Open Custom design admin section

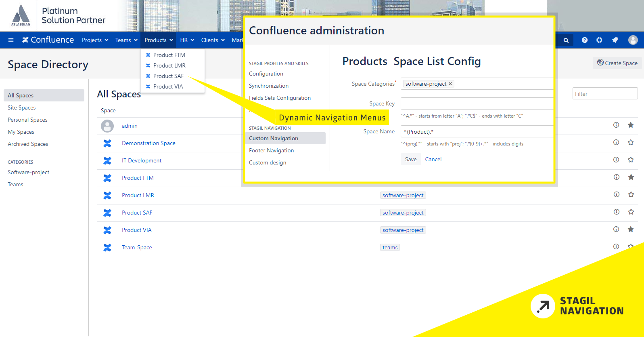point(268,162)
